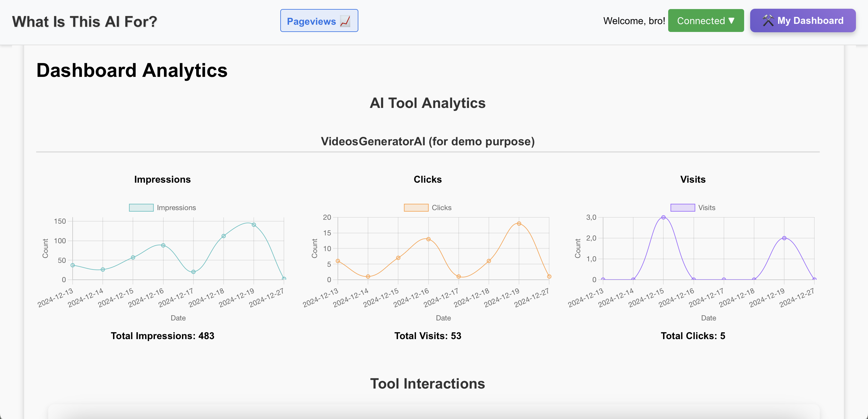Click the Visits peak point on 2024-12-15
Image resolution: width=868 pixels, height=419 pixels.
coord(663,217)
